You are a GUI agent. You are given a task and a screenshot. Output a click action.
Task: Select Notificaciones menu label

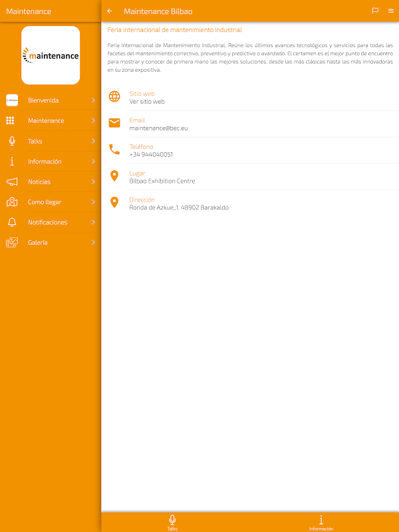(x=47, y=223)
